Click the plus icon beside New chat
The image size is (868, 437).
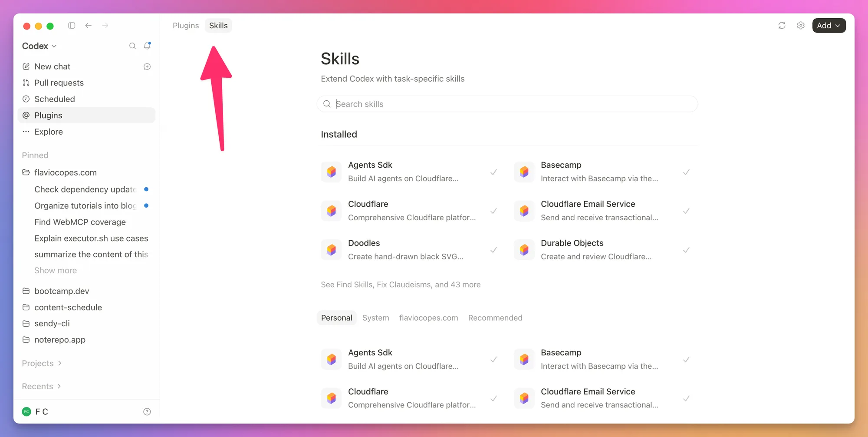point(147,66)
